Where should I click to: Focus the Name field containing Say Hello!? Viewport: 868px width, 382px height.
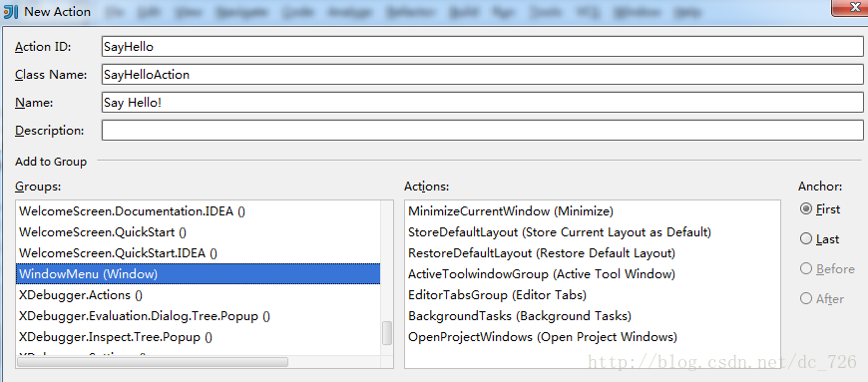483,103
